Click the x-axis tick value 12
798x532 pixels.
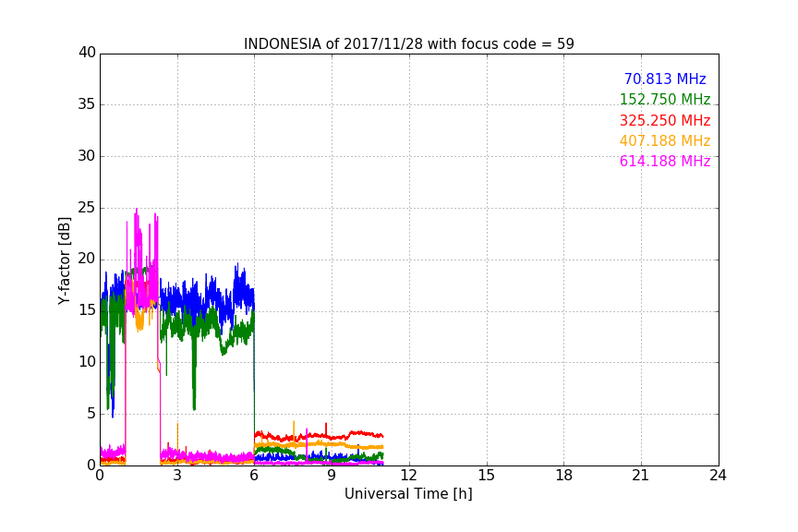(408, 476)
